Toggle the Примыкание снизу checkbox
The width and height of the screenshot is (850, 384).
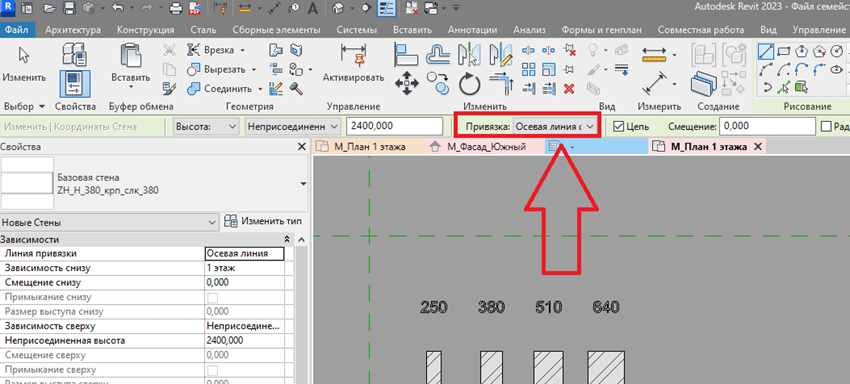tap(213, 298)
